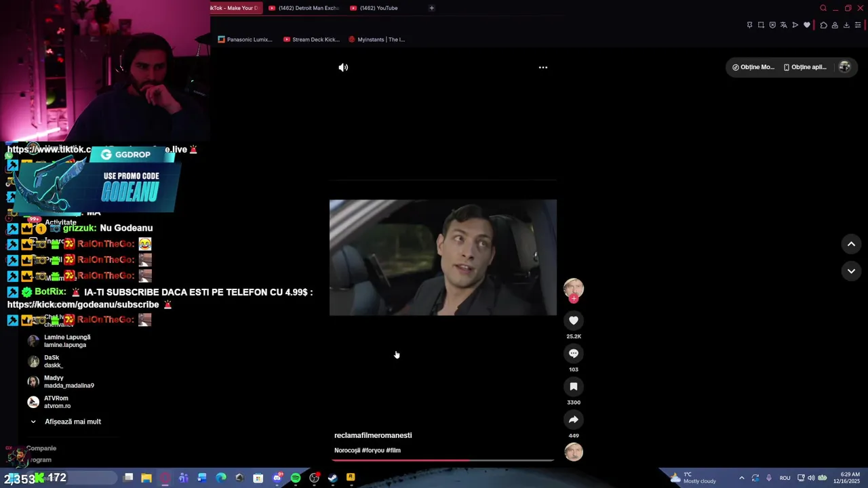Open browser easy setup sliders icon

pos(858,25)
